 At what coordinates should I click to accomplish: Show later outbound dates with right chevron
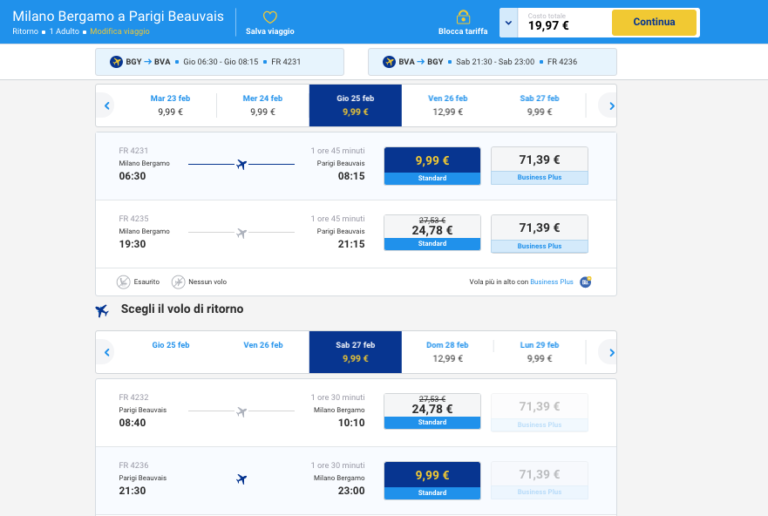pyautogui.click(x=606, y=105)
